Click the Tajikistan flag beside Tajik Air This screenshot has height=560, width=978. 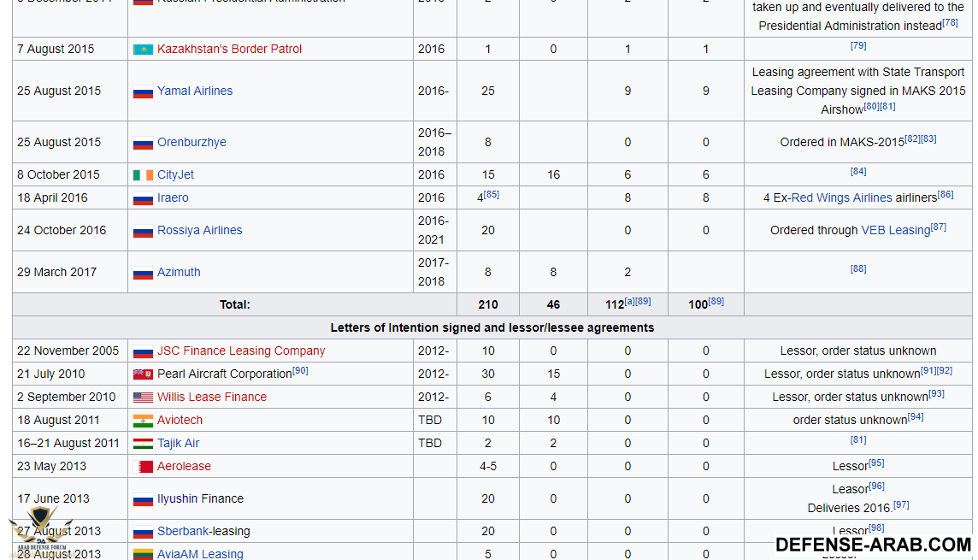(143, 444)
